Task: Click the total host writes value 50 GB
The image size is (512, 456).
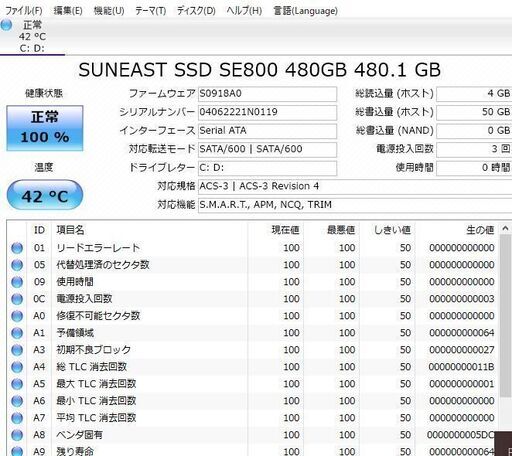Action: point(474,112)
